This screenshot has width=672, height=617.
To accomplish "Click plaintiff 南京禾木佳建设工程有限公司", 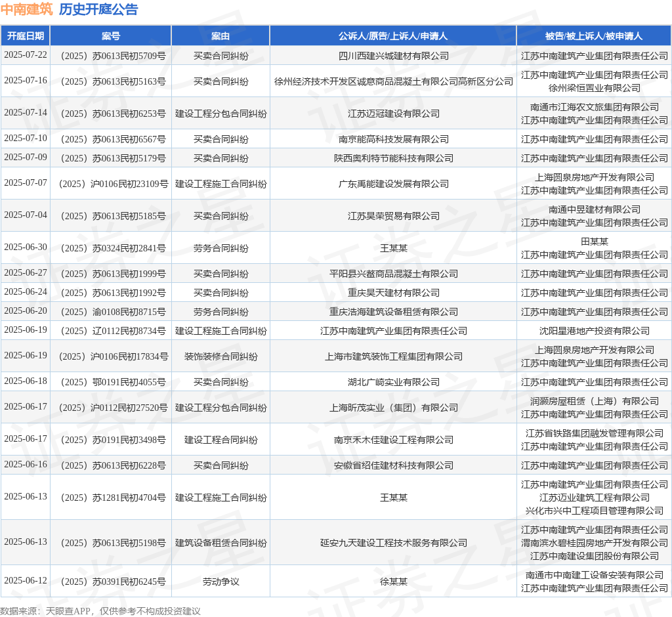I will (394, 440).
